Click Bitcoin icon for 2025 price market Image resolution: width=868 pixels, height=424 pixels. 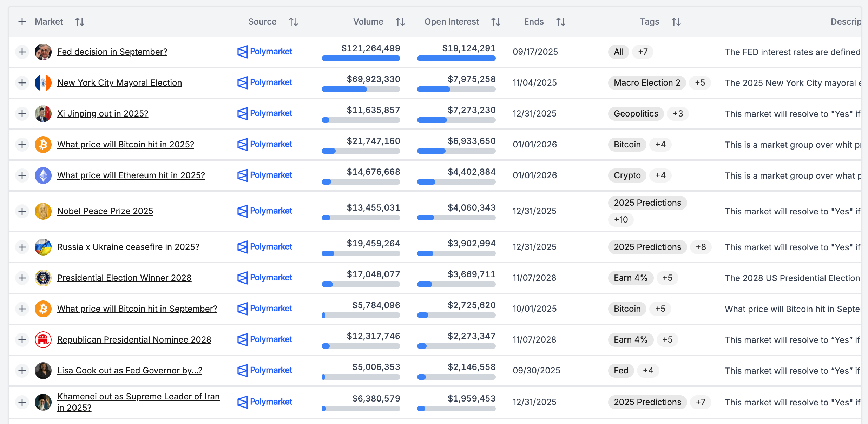43,144
